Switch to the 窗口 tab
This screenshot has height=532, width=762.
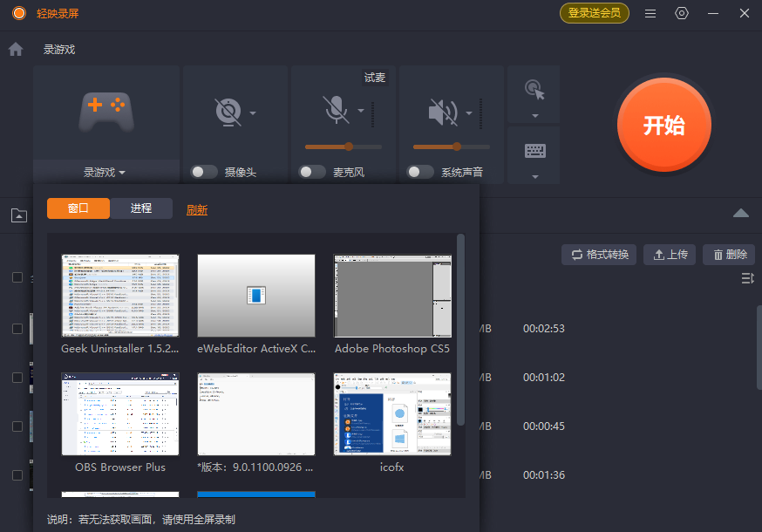pyautogui.click(x=78, y=208)
